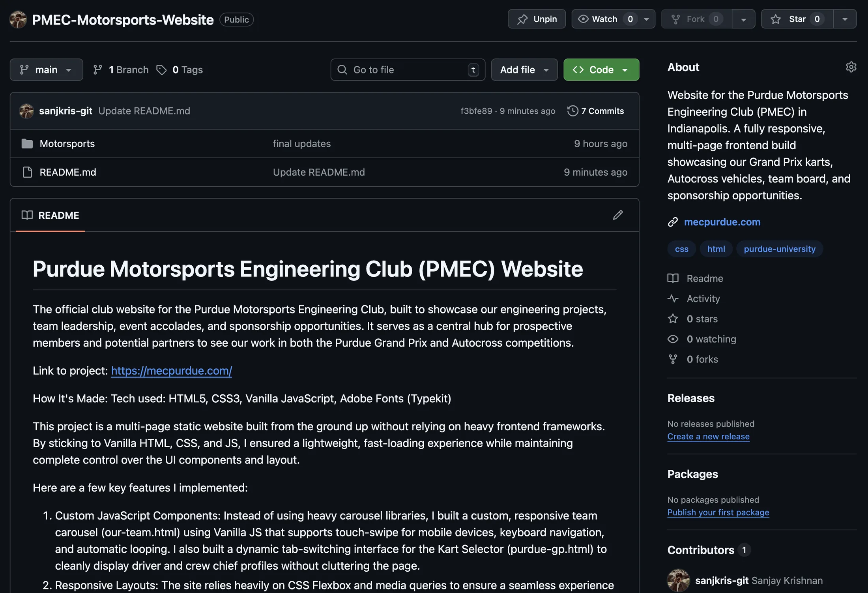The width and height of the screenshot is (868, 593).
Task: Click the owner avatar beside the repo title
Action: point(18,19)
